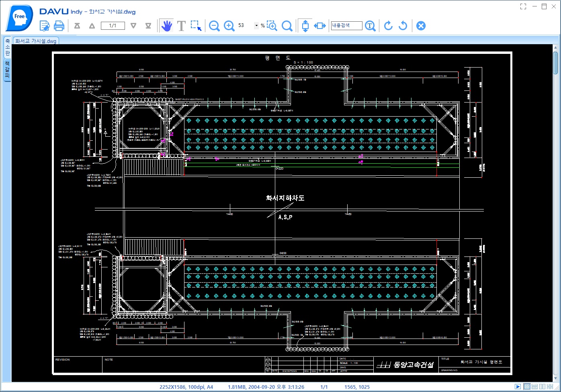561x392 pixels.
Task: Open the 축소판 thumbnail side tab
Action: 7,47
